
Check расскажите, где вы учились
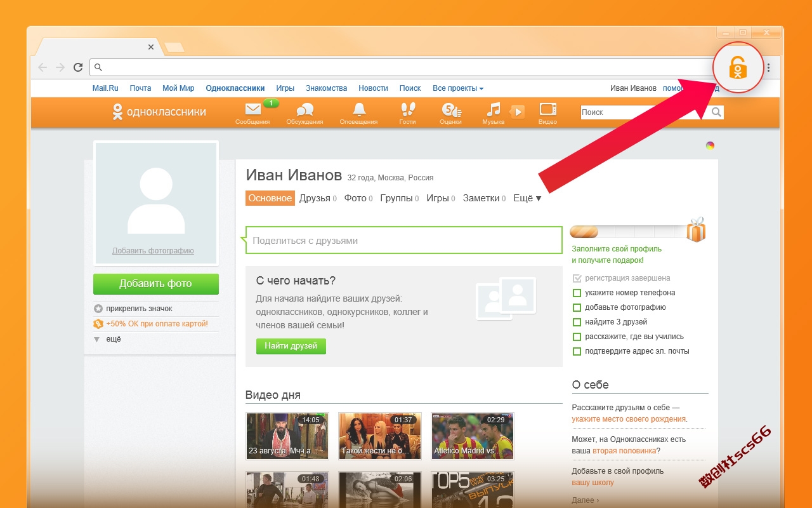[x=577, y=337]
